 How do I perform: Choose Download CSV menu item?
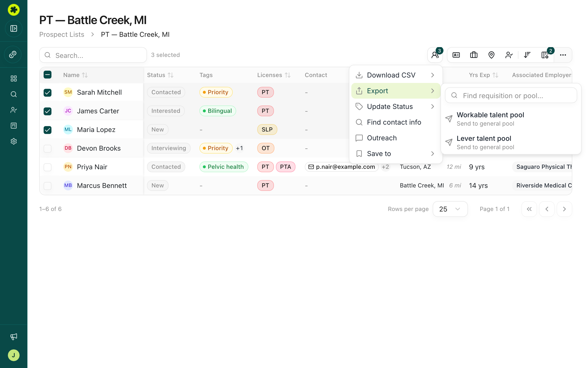tap(396, 75)
